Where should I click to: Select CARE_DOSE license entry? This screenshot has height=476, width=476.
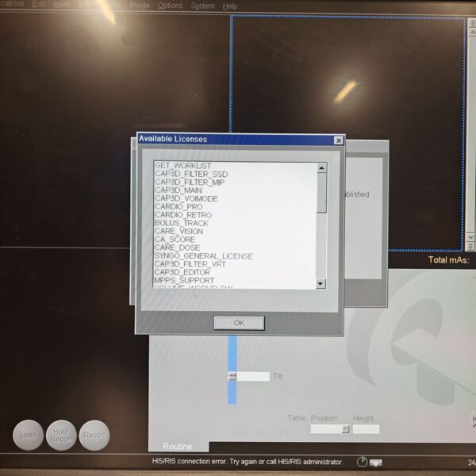click(177, 248)
